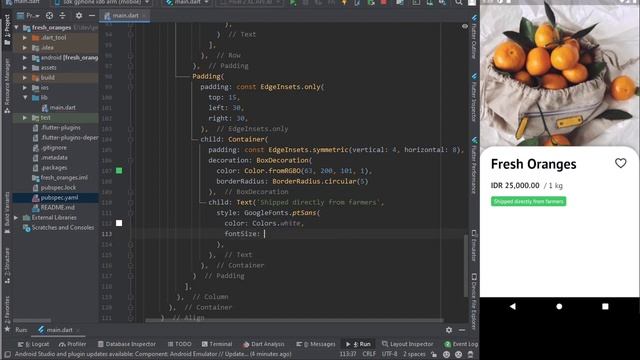The height and width of the screenshot is (360, 640).
Task: Open Dart Analysis tool window
Action: click(x=263, y=344)
